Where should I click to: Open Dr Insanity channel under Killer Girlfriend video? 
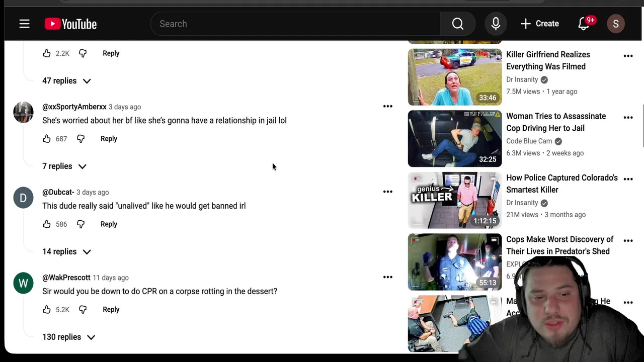[522, 79]
